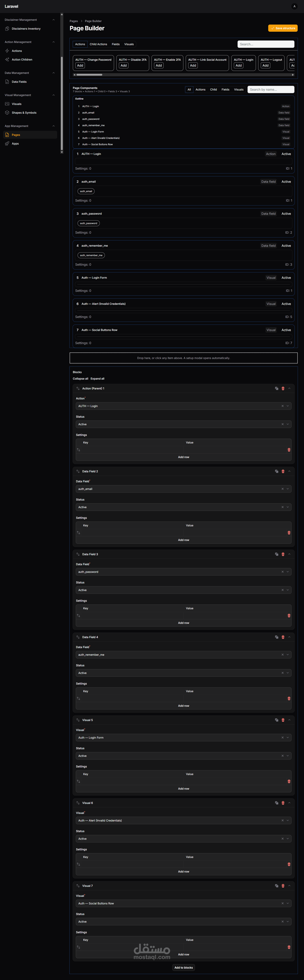
Task: Click Save structure button
Action: tap(283, 28)
